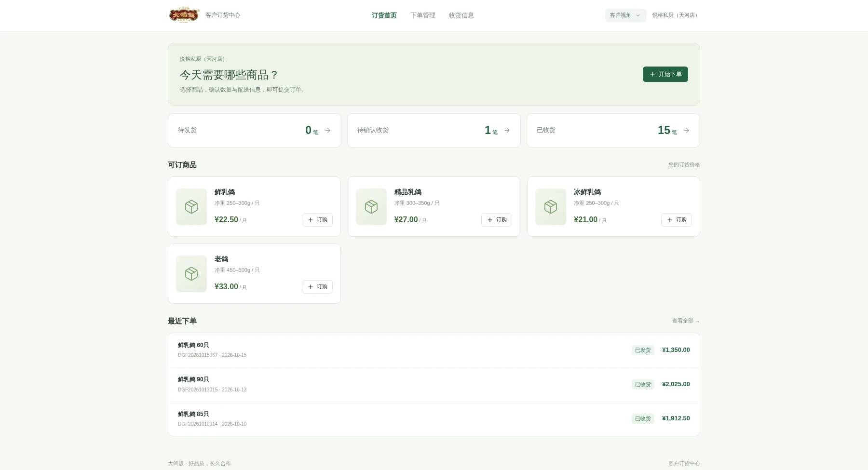Click the 开始下单 button
Screen dimensions: 868x470
pyautogui.click(x=665, y=74)
